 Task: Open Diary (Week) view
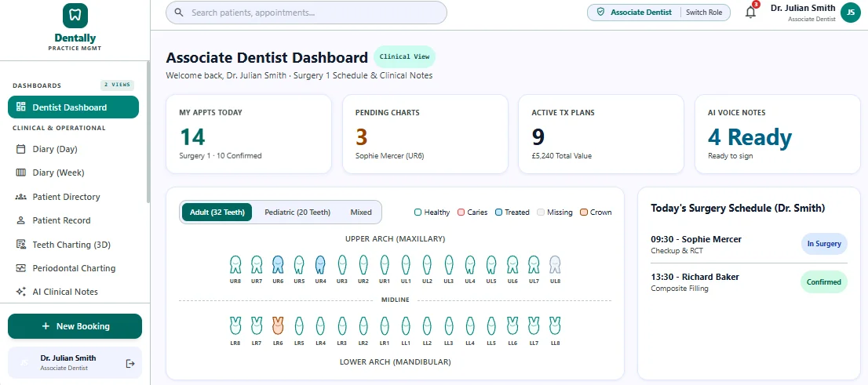pos(73,173)
